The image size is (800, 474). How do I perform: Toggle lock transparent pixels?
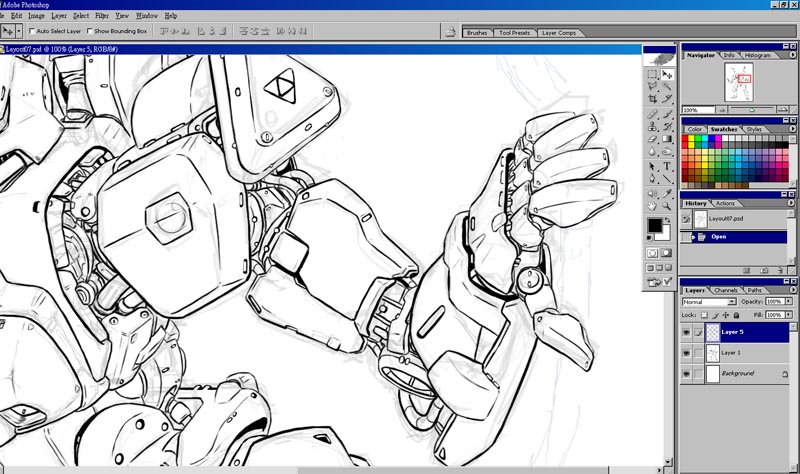[704, 315]
